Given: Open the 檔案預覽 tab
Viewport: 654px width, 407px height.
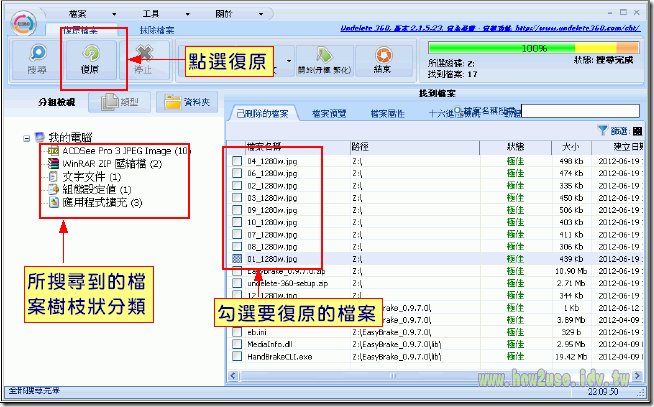Looking at the screenshot, I should tap(329, 113).
